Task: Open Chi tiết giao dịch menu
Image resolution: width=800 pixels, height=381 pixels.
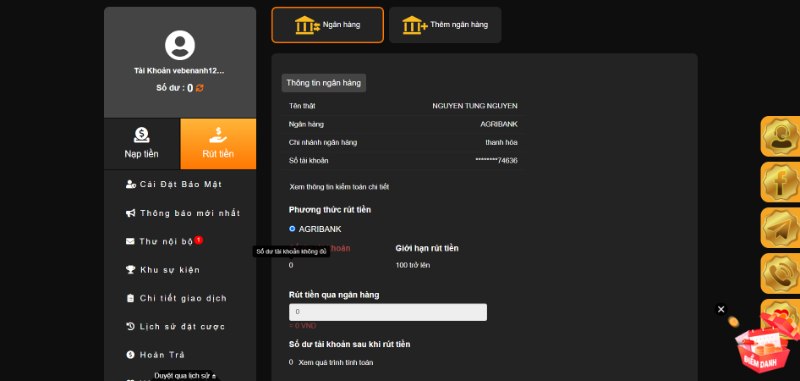Action: tap(180, 298)
